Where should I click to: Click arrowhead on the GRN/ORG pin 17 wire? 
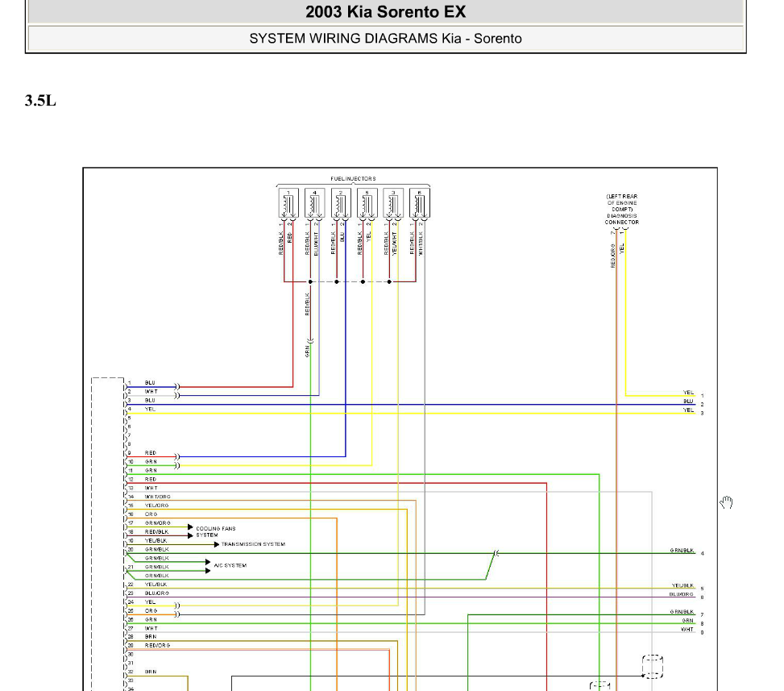[190, 527]
